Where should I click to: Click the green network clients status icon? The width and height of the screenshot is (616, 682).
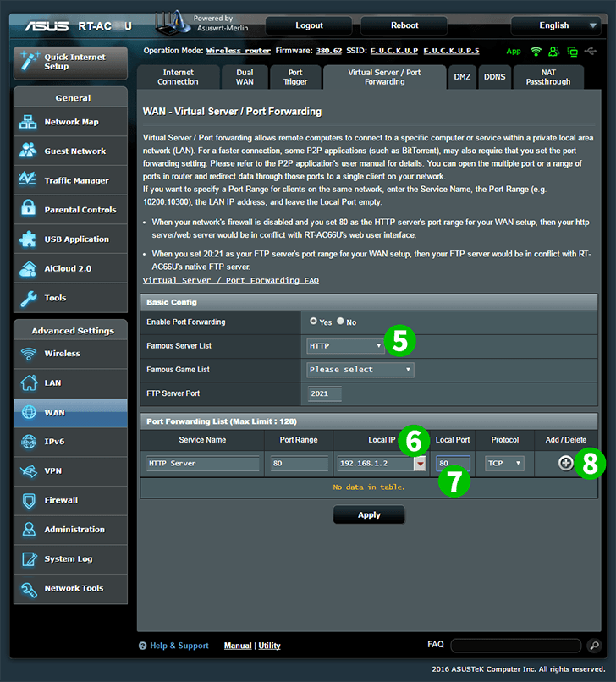tap(573, 52)
